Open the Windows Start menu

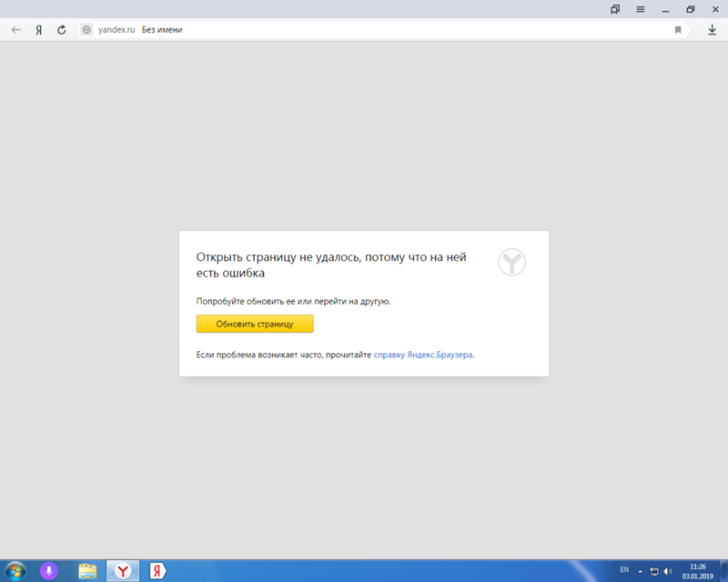15,571
